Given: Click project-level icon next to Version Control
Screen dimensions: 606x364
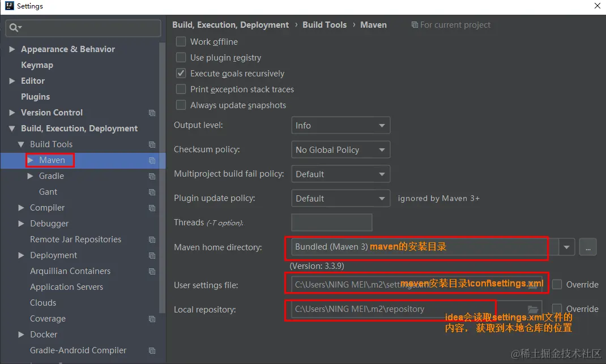Looking at the screenshot, I should point(152,113).
